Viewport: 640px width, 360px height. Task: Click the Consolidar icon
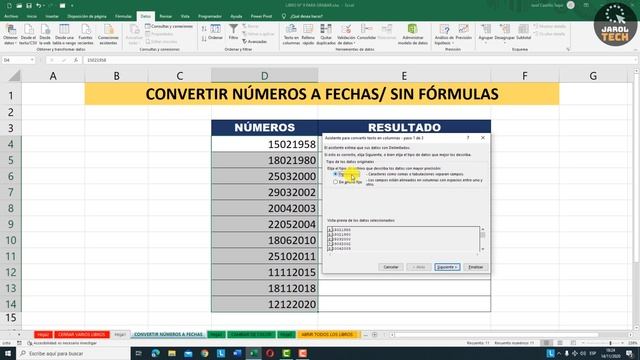pos(366,33)
